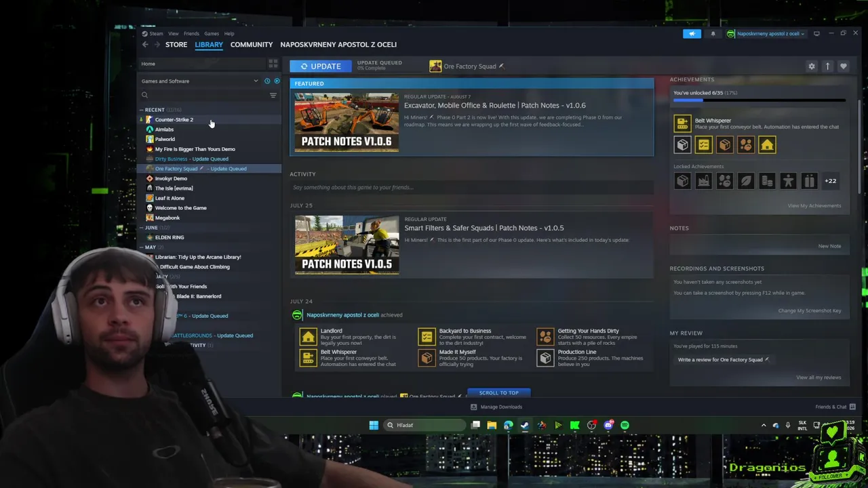
Task: Show hidden system tray icons
Action: [x=764, y=426]
